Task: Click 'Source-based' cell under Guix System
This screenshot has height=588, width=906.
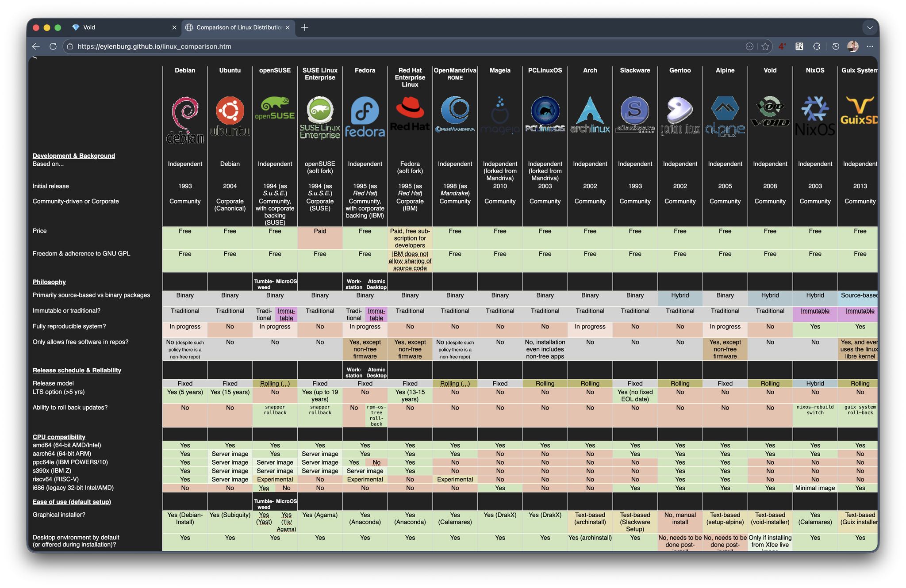Action: [x=857, y=298]
